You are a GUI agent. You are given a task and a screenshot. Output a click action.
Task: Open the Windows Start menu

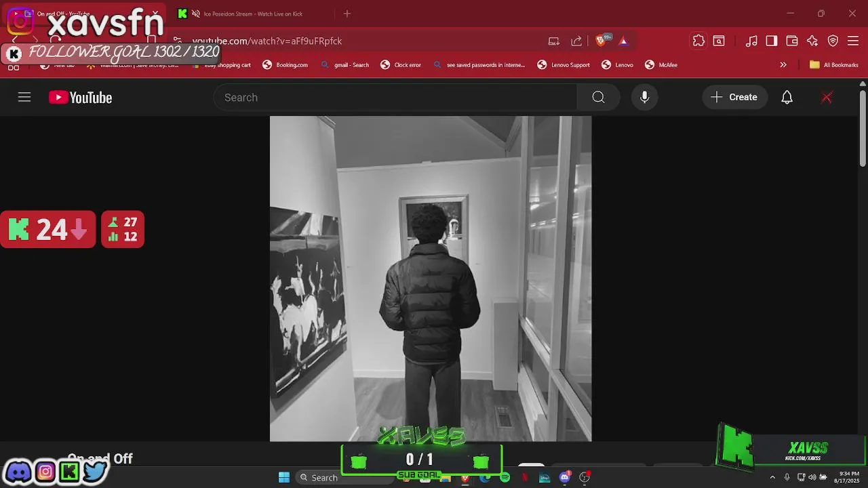point(284,477)
